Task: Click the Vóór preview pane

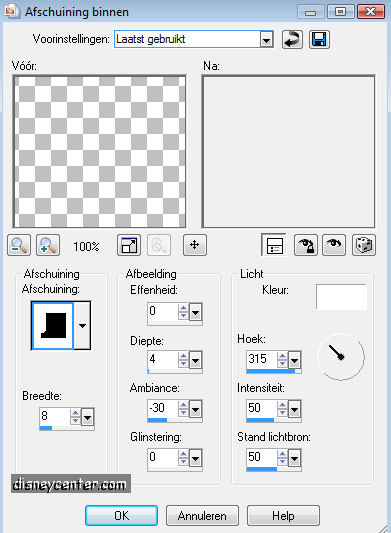Action: point(100,152)
